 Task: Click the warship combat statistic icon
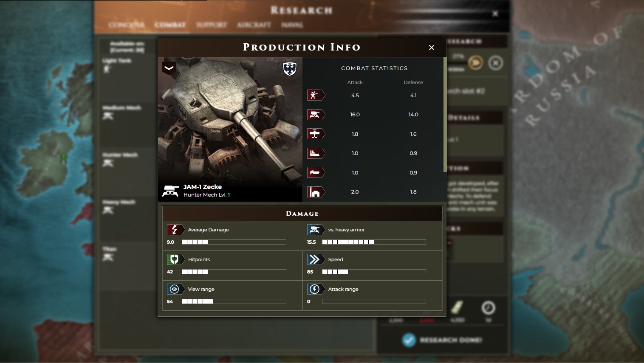(x=316, y=153)
